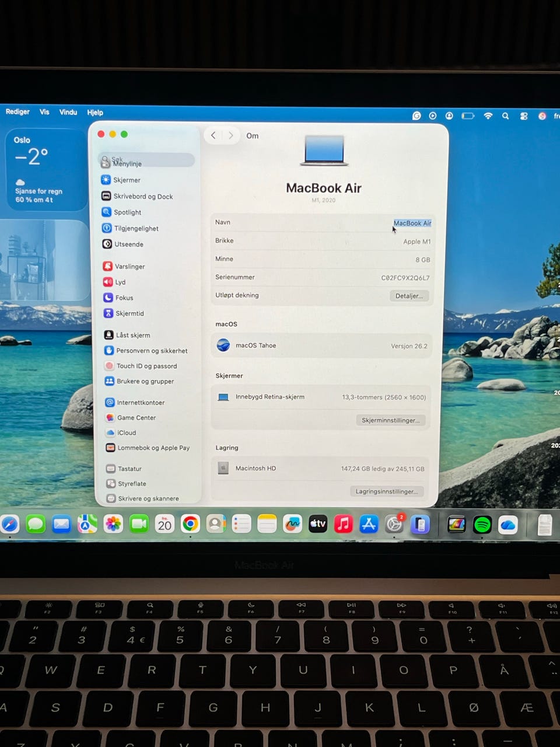Launch Apple TV from Dock
This screenshot has height=747, width=560.
318,524
